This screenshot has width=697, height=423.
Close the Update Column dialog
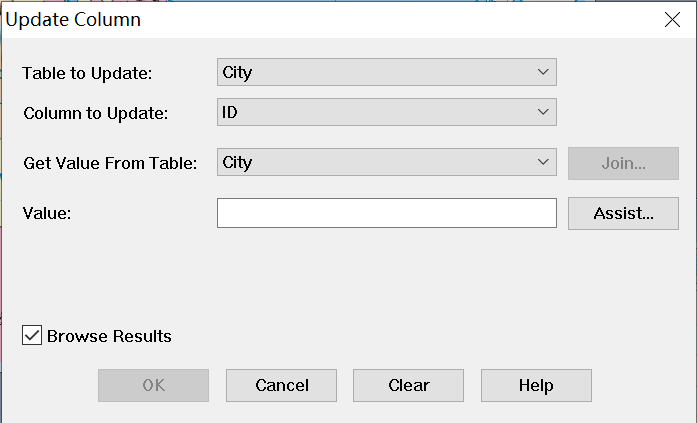673,19
